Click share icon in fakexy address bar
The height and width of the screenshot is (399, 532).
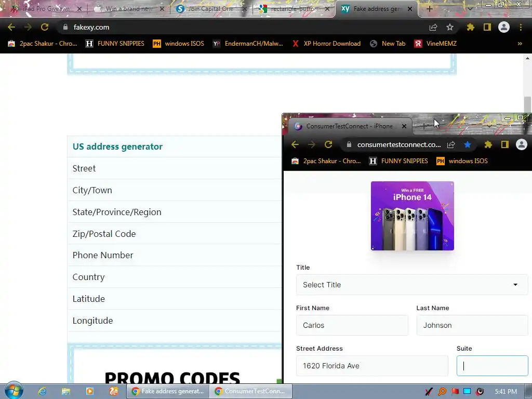(x=433, y=27)
